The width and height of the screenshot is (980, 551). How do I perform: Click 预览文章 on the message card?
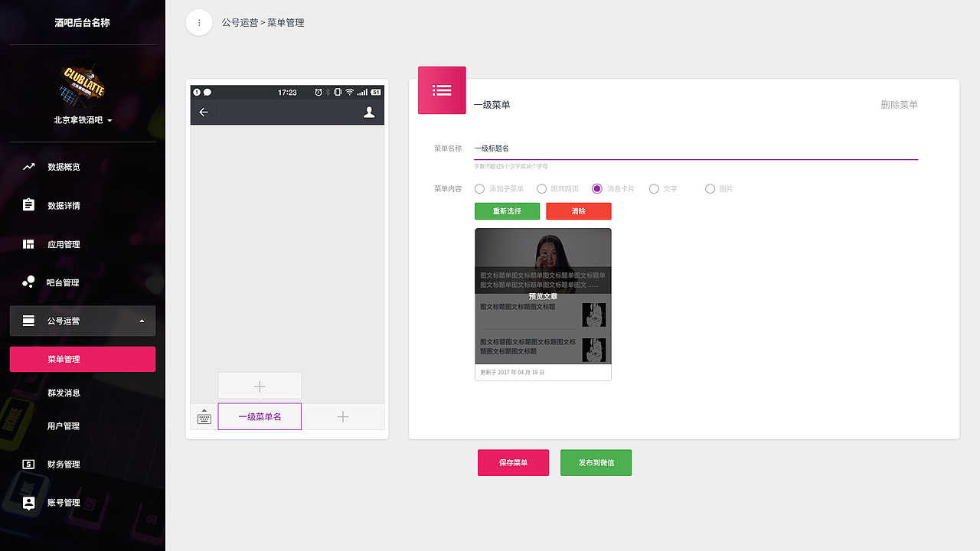click(543, 296)
